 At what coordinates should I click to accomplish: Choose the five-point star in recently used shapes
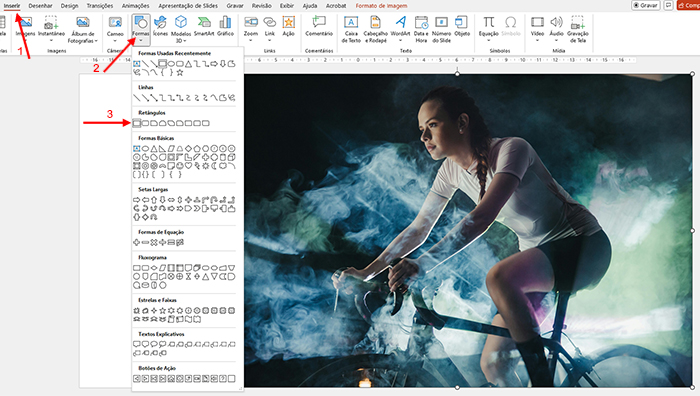tap(180, 73)
